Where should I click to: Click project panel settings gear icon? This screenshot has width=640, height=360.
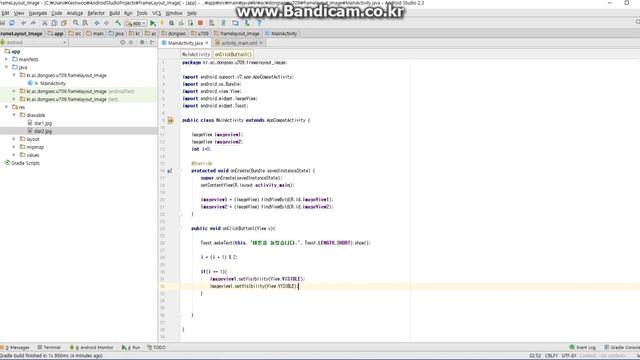[142, 42]
